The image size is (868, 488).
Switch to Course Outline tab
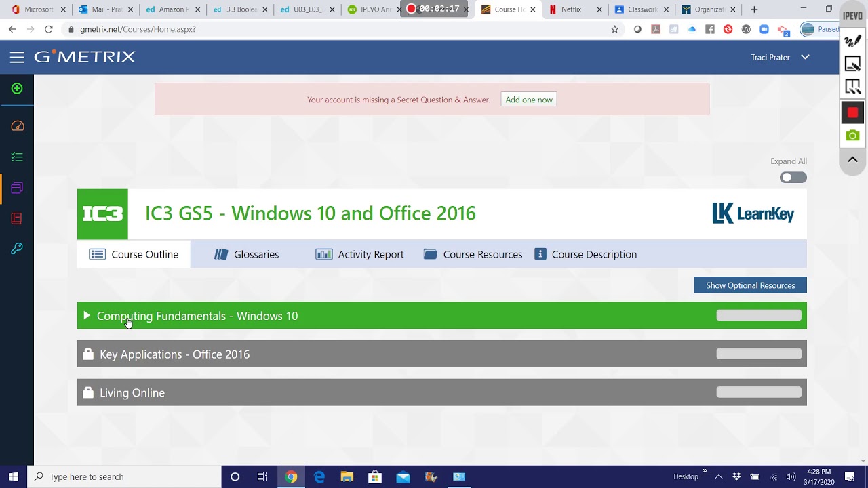point(134,254)
